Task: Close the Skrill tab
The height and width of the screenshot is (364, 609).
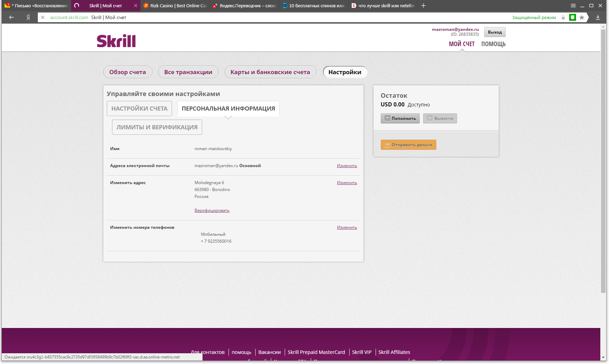Action: [x=136, y=6]
